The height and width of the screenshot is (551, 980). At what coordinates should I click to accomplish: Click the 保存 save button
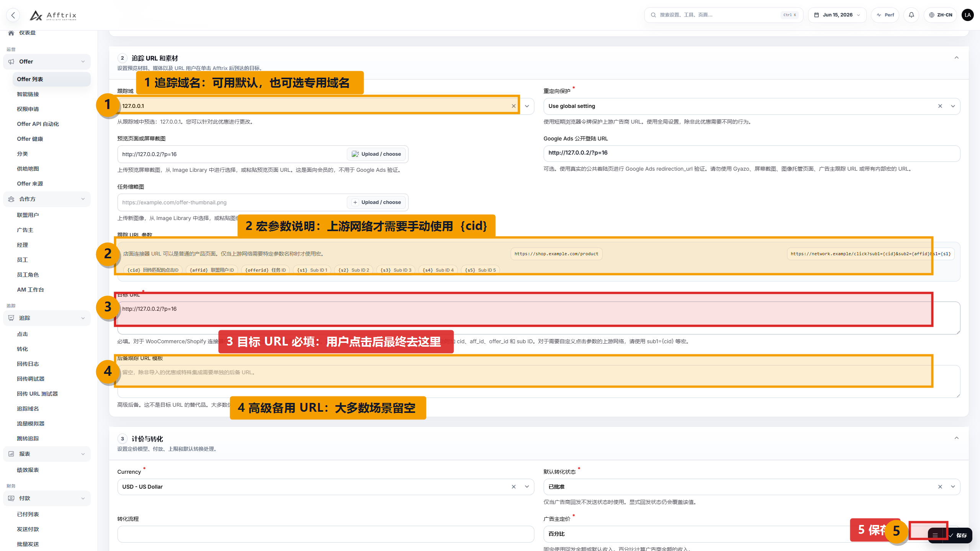click(x=958, y=535)
